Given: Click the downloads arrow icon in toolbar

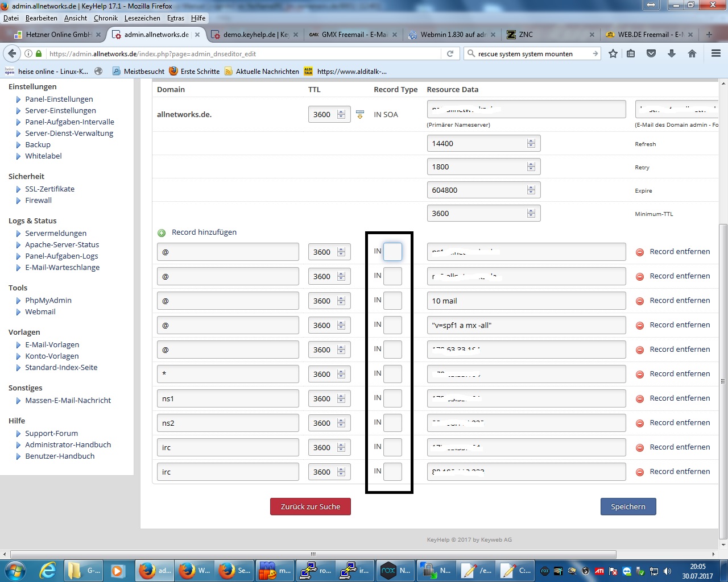Looking at the screenshot, I should click(x=672, y=53).
